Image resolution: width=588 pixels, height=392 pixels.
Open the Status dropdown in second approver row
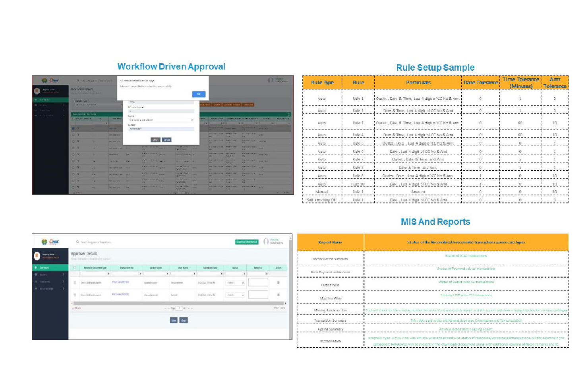[x=235, y=295]
